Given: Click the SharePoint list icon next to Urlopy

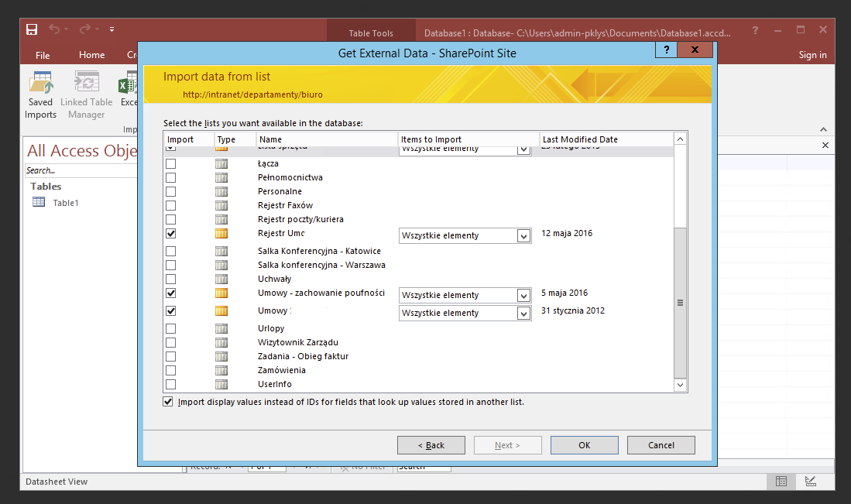Looking at the screenshot, I should [x=221, y=327].
